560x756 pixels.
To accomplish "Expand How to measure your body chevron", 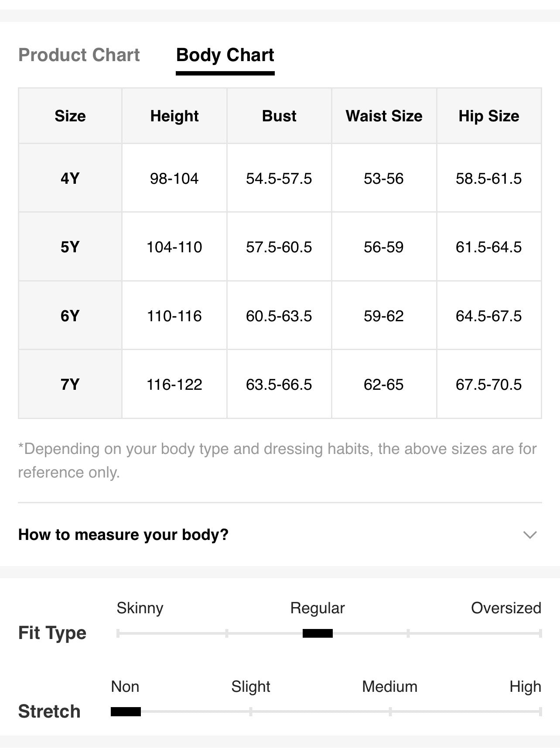I will click(x=530, y=535).
